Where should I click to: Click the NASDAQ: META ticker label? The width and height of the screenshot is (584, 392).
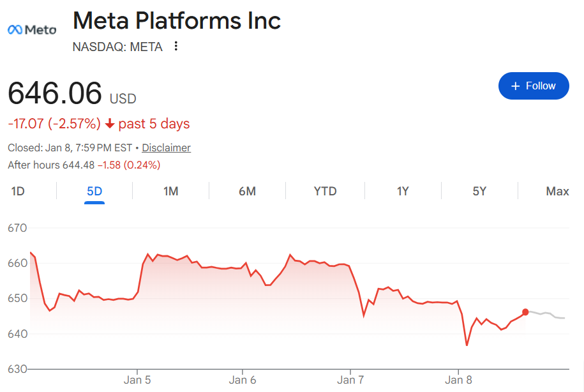tap(117, 47)
